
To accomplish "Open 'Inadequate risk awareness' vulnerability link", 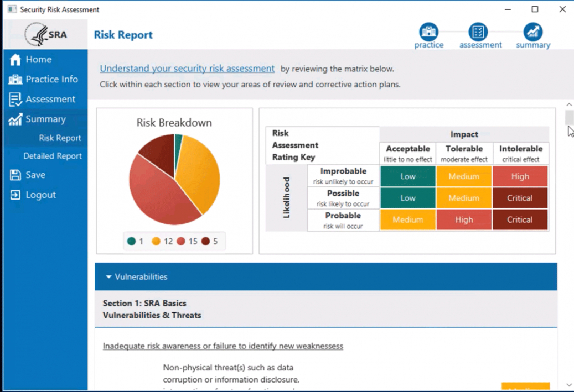I will [223, 346].
